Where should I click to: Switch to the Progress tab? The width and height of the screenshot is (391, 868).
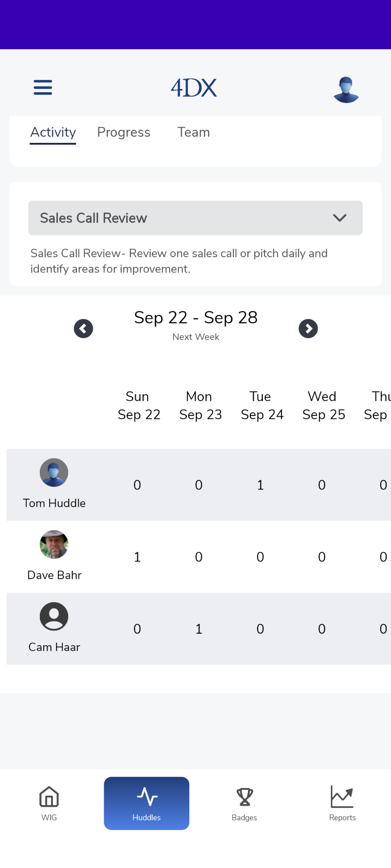coord(124,132)
